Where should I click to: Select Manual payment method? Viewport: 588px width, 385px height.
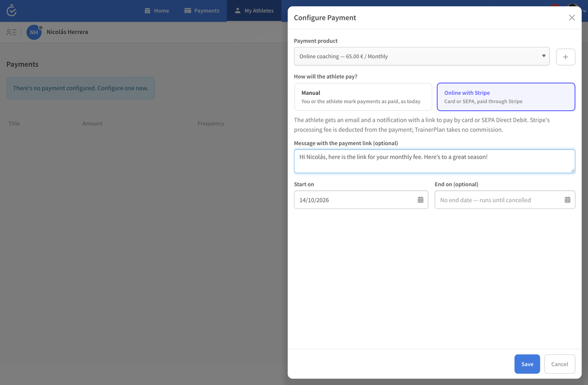[x=363, y=97]
